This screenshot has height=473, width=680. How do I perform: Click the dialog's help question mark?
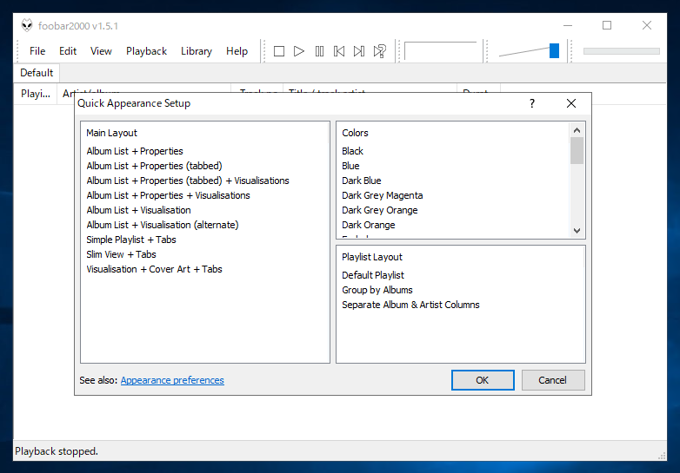(x=532, y=104)
